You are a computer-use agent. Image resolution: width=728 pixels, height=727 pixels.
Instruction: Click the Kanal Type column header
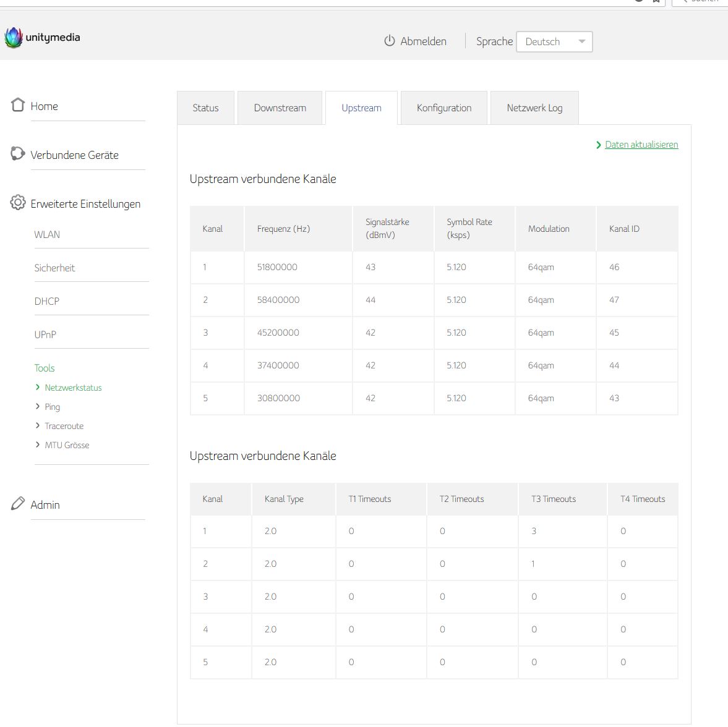click(x=284, y=500)
